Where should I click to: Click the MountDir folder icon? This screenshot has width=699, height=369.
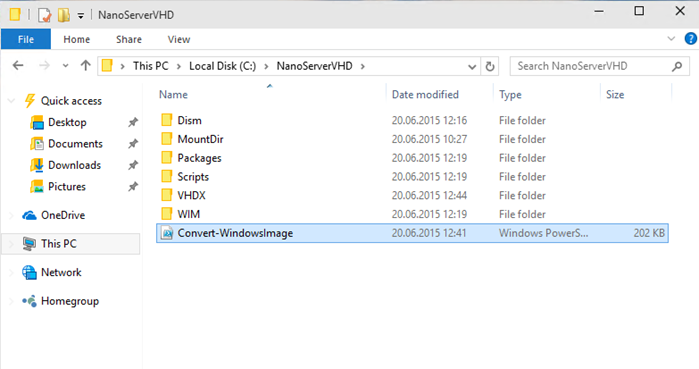(x=167, y=139)
